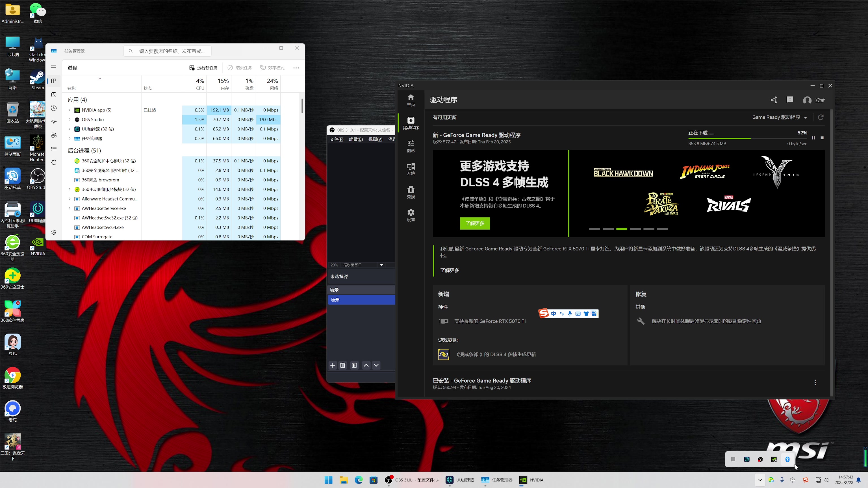This screenshot has width=868, height=488.
Task: Open 用户 page in Task Manager sidebar
Action: (x=54, y=135)
